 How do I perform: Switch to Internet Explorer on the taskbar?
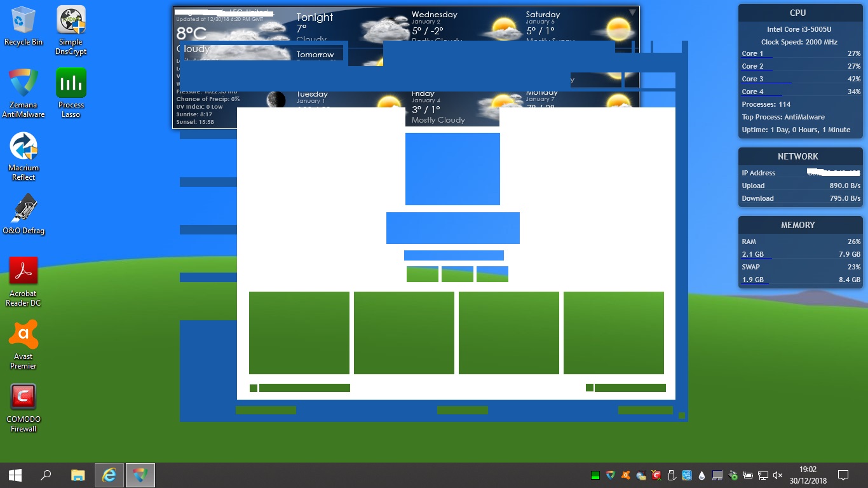109,475
